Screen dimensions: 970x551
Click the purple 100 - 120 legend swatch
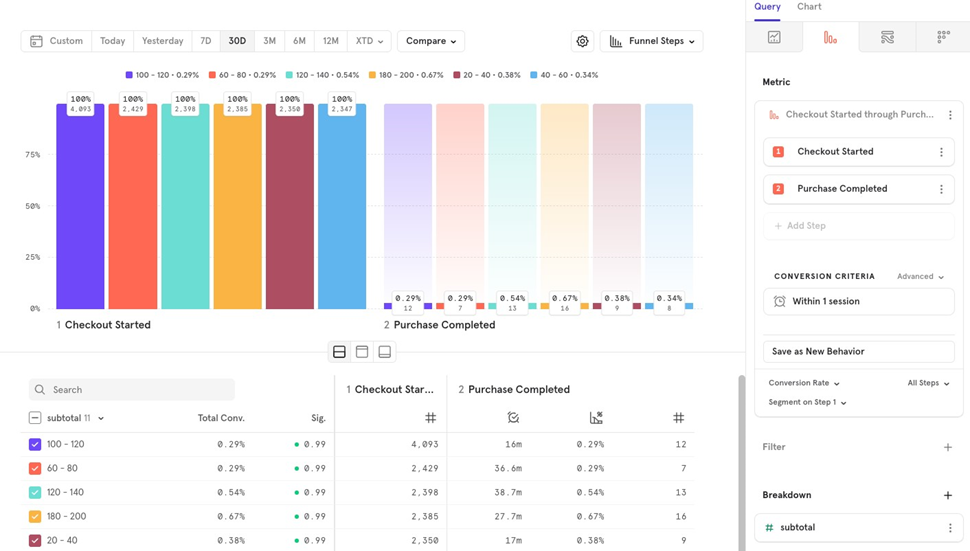point(129,75)
